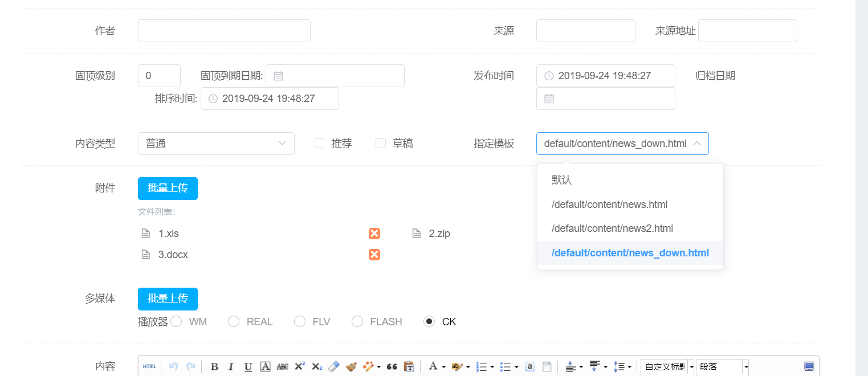
Task: Focus the 来源地址 input field
Action: (x=748, y=31)
